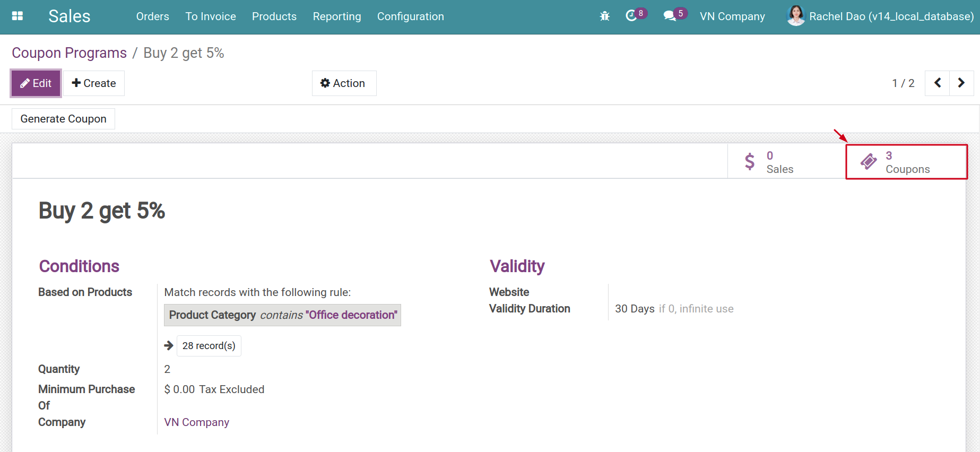Click the Validity Duration label
Viewport: 980px width, 452px height.
(530, 309)
